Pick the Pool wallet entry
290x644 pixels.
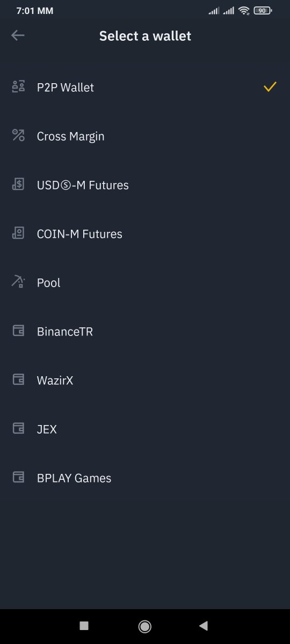click(145, 283)
